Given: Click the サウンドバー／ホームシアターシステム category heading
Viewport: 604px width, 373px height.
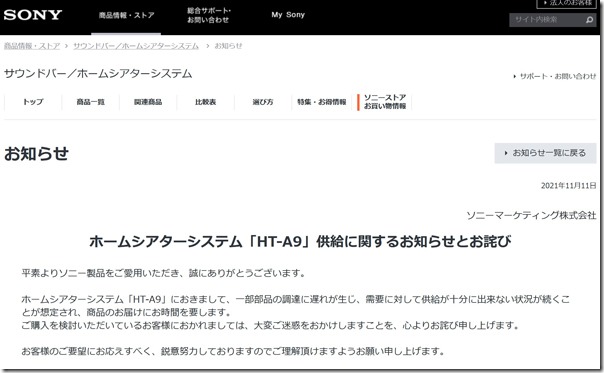Looking at the screenshot, I should click(98, 74).
